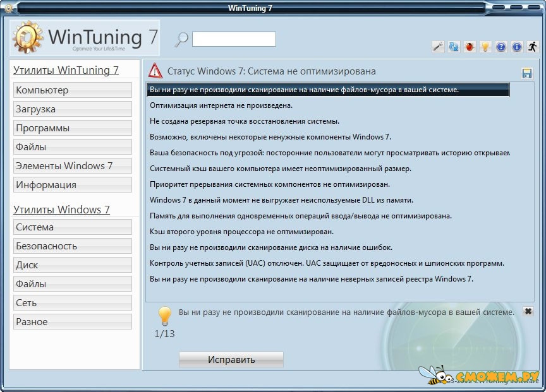Click the blue info 'i' icon

[x=517, y=47]
